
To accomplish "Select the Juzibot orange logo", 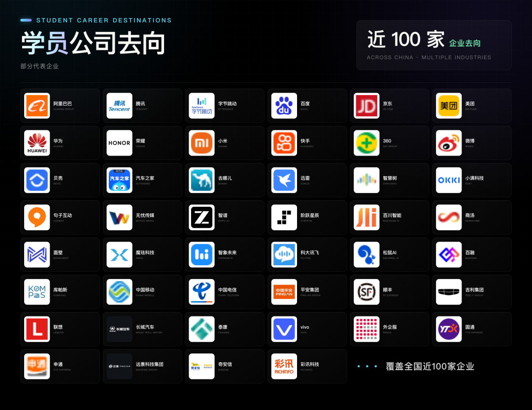I will (37, 218).
